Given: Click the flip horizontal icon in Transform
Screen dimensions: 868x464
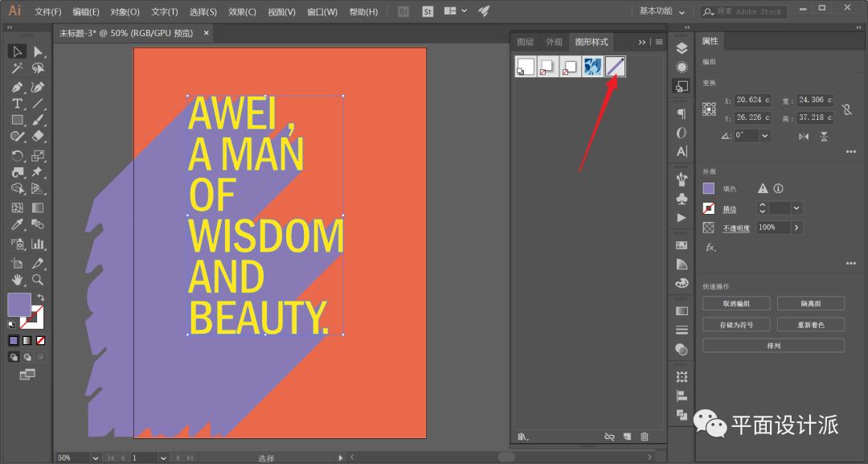Looking at the screenshot, I should (x=804, y=137).
